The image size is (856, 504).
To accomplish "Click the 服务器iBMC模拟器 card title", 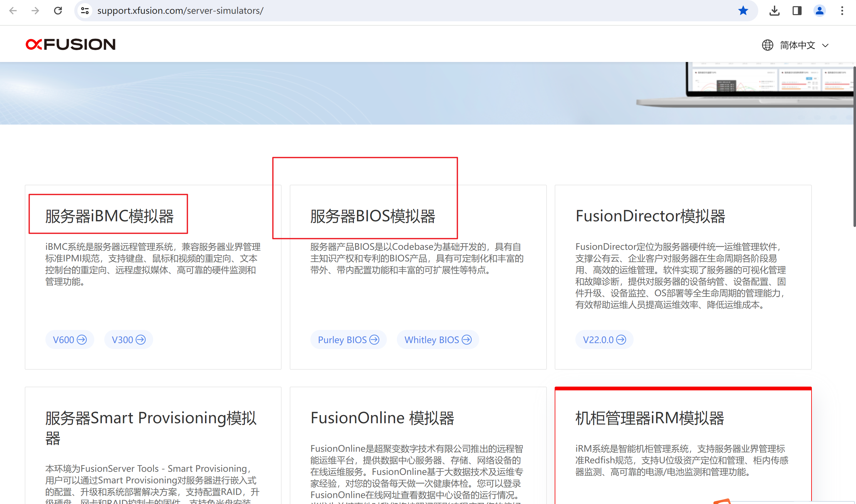I will [109, 216].
